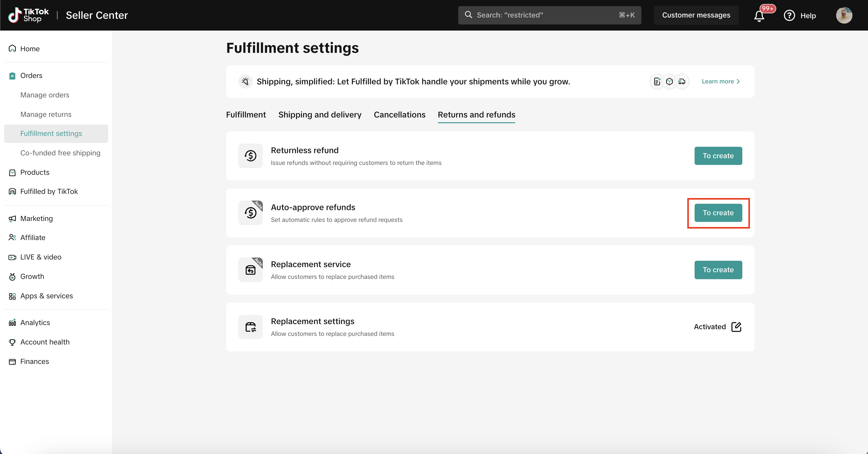Click the Returnless refund dollar icon
Image resolution: width=868 pixels, height=454 pixels.
[250, 156]
